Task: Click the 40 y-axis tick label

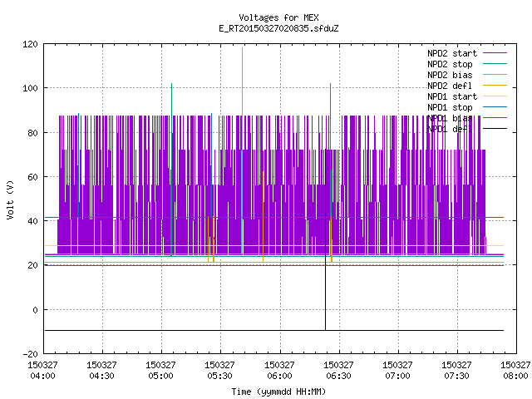Action: point(32,221)
